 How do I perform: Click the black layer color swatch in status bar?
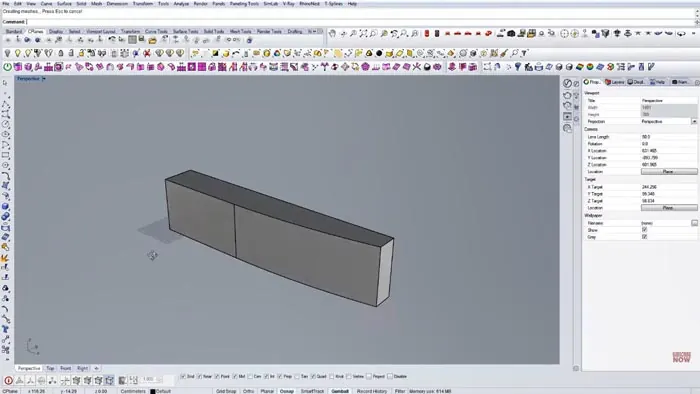click(x=153, y=391)
